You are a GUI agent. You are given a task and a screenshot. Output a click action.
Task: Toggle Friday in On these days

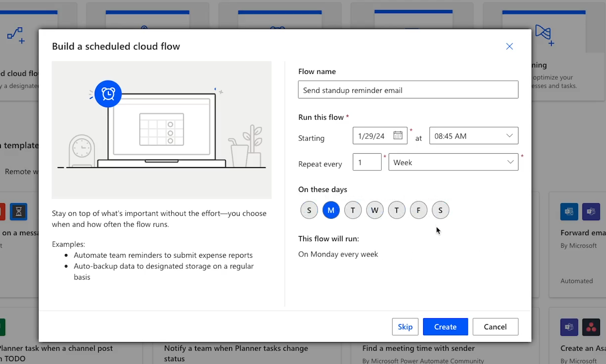(418, 210)
